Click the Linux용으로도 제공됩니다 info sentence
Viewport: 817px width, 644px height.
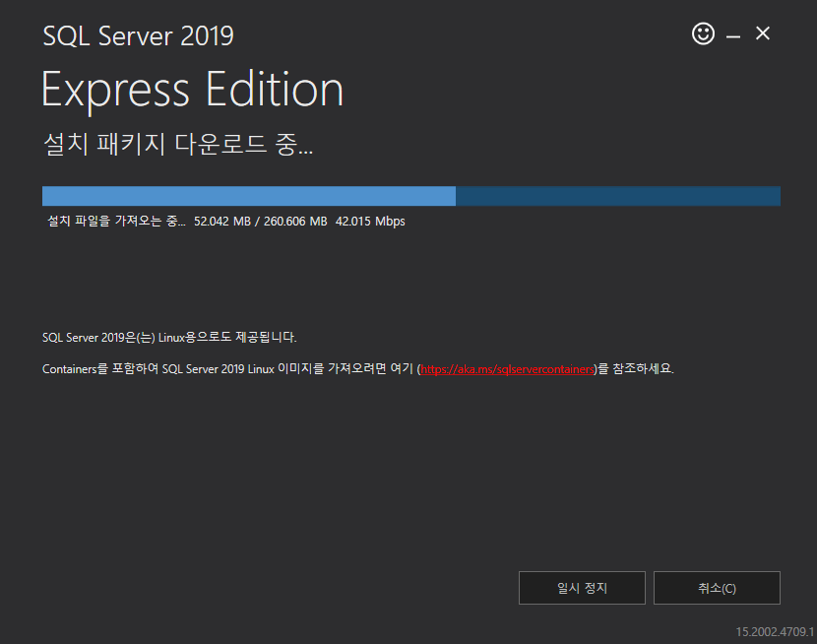(169, 338)
